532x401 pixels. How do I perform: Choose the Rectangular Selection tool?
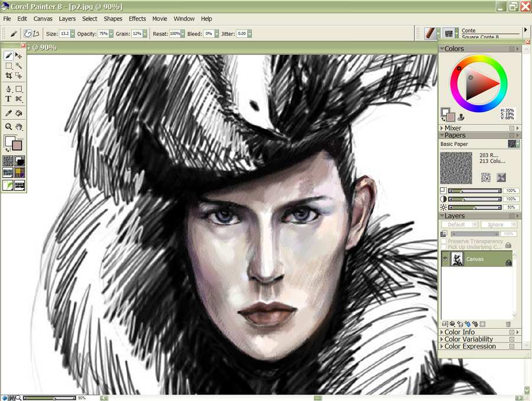point(8,66)
